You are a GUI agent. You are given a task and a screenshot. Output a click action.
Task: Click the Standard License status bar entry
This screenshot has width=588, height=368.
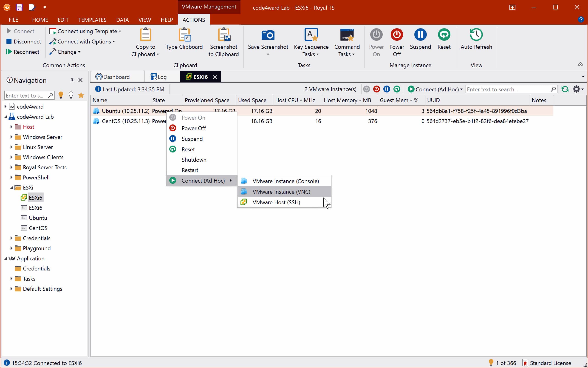coord(547,363)
